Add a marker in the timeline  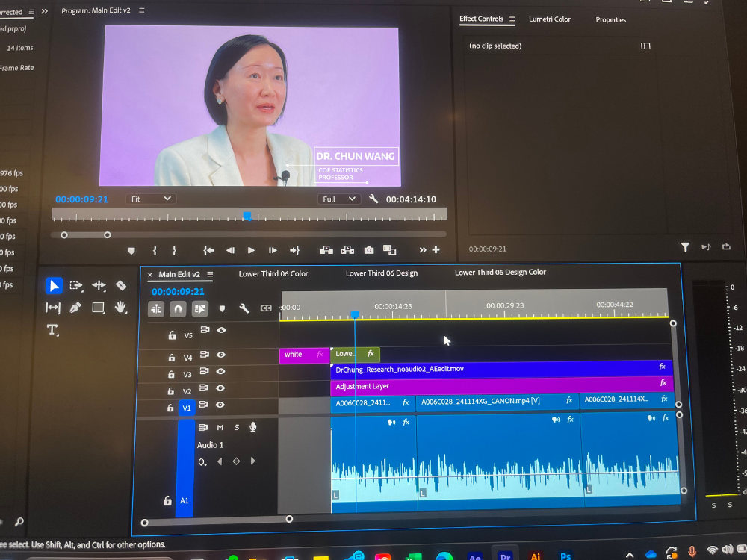point(222,308)
